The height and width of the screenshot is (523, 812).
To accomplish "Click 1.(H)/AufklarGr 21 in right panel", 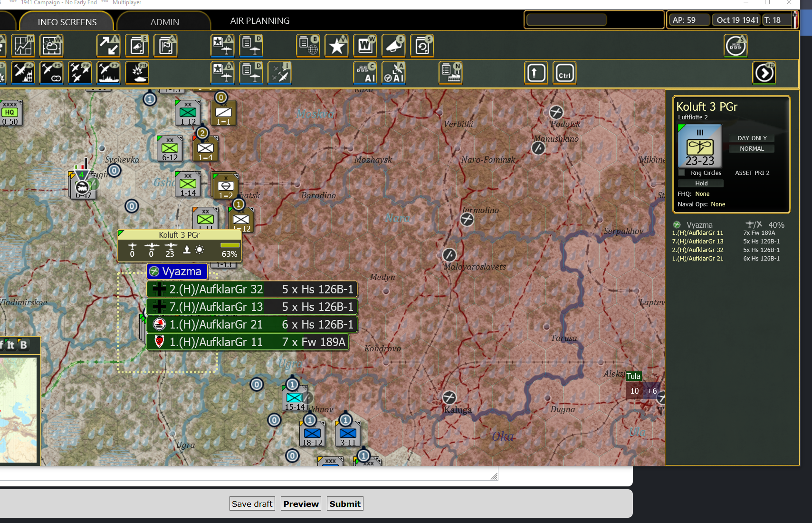I will [697, 259].
